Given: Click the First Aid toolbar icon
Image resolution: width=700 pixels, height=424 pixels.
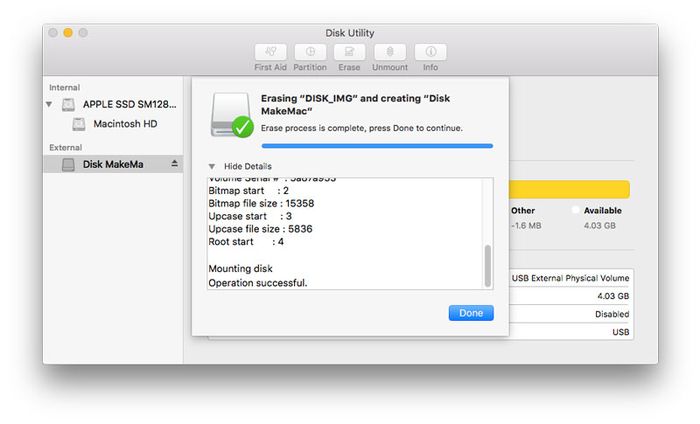Looking at the screenshot, I should pyautogui.click(x=271, y=52).
